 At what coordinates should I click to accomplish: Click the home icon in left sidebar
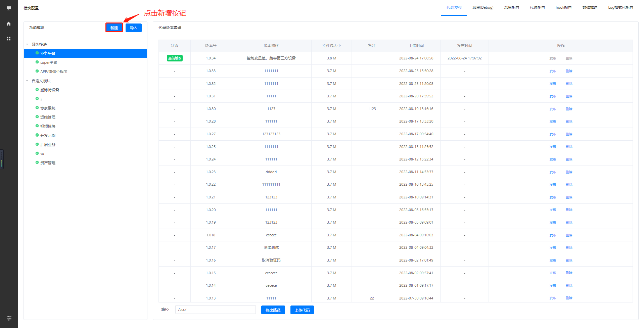click(9, 24)
